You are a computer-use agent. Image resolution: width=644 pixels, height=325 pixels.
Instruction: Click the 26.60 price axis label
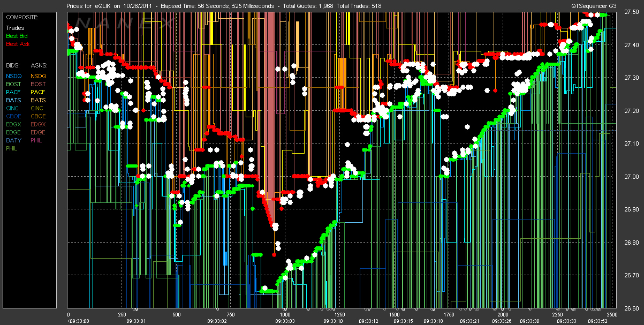(631, 308)
